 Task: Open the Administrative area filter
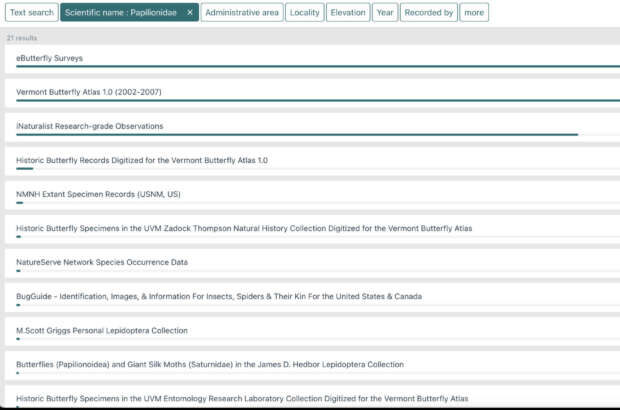[241, 12]
